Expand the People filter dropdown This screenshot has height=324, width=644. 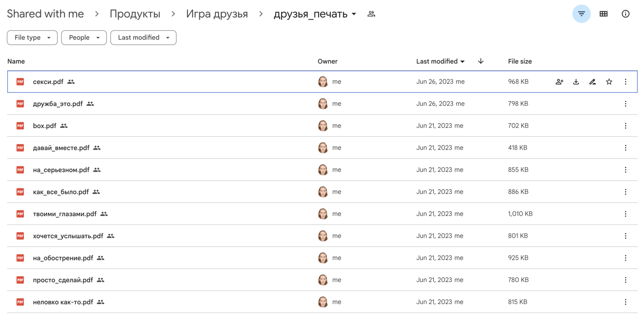[x=84, y=38]
